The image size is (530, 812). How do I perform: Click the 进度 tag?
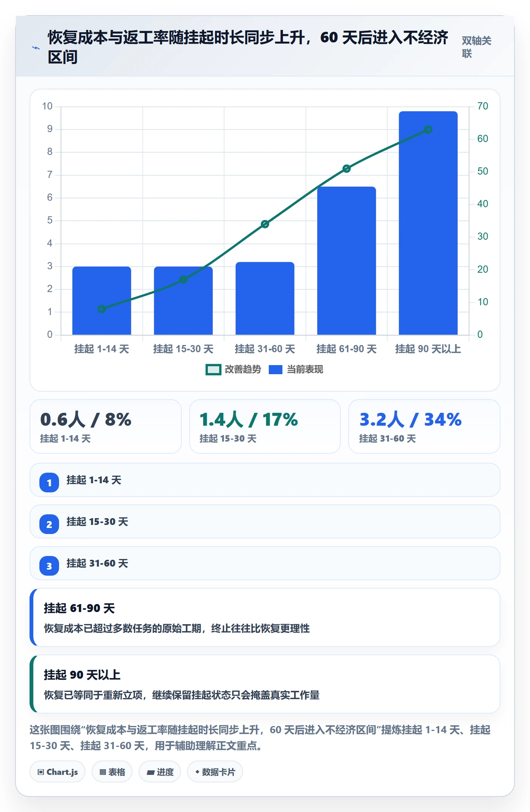coord(160,771)
